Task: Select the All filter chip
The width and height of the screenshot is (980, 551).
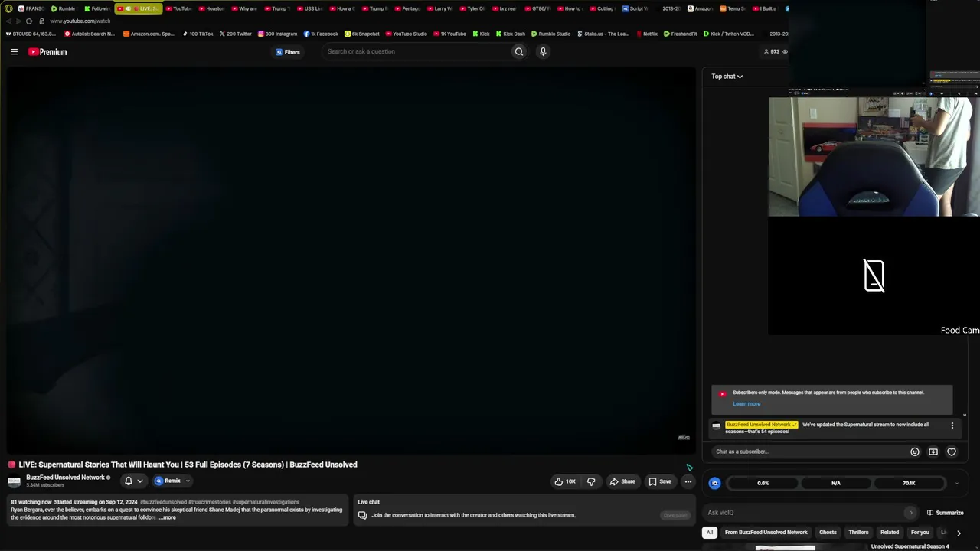Action: pos(710,533)
